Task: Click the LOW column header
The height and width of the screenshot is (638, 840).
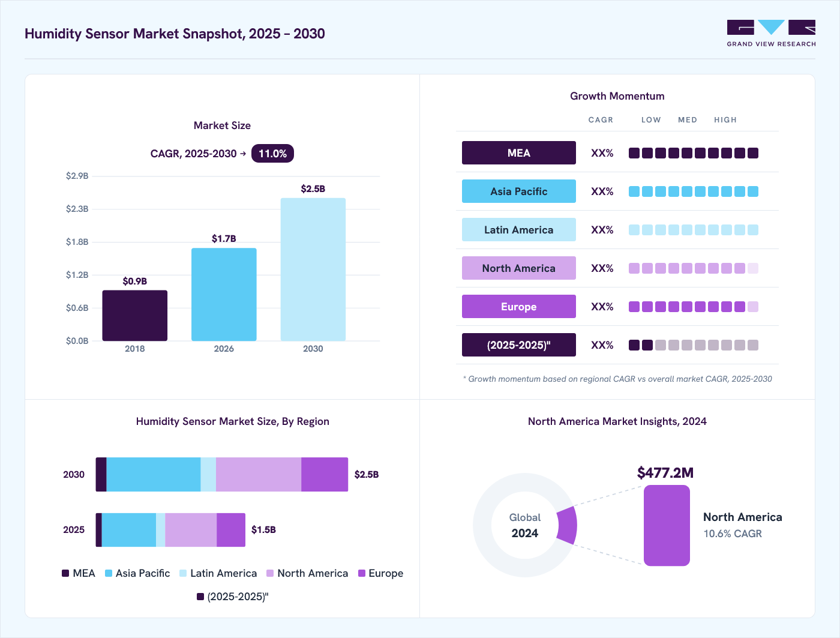Action: [651, 120]
